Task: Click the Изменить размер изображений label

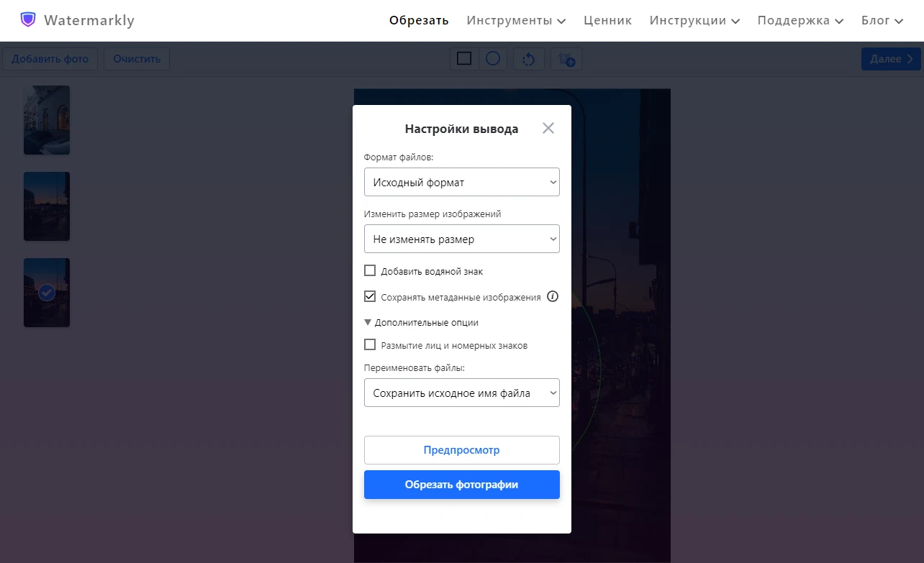Action: click(432, 214)
